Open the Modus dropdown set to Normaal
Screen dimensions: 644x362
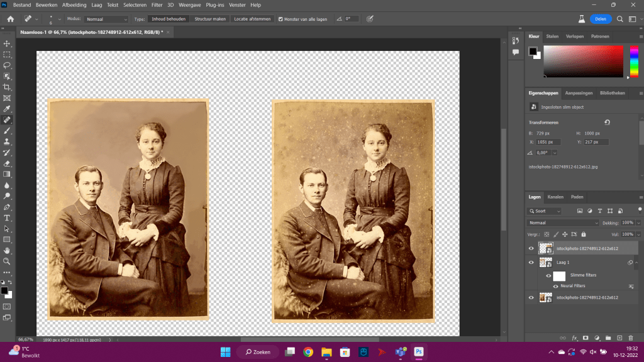coord(107,19)
